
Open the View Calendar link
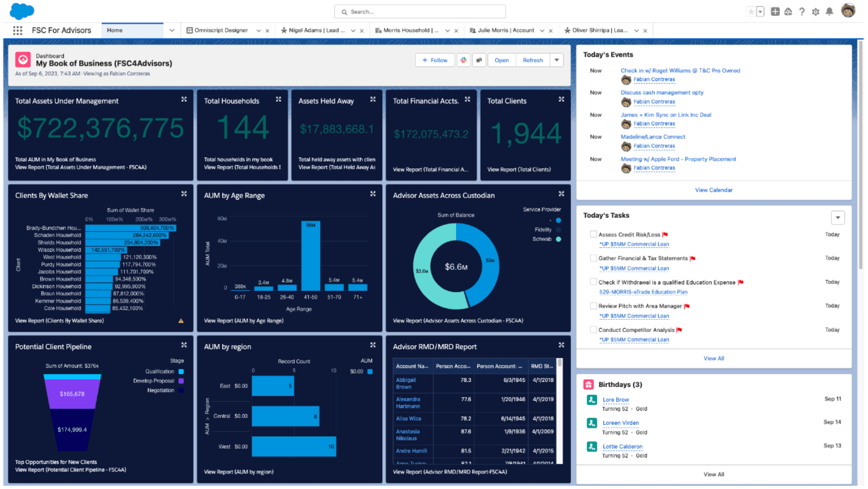click(713, 190)
